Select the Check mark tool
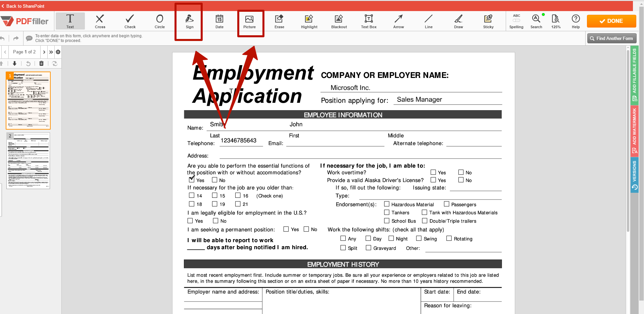This screenshot has height=314, width=644. [x=130, y=21]
